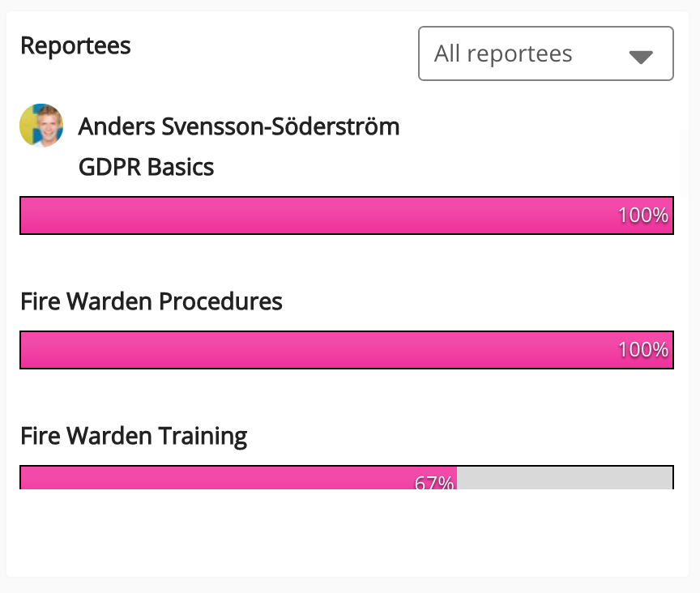Open the Fire Warden Procedures course title
Screen dimensions: 700x593
click(151, 301)
